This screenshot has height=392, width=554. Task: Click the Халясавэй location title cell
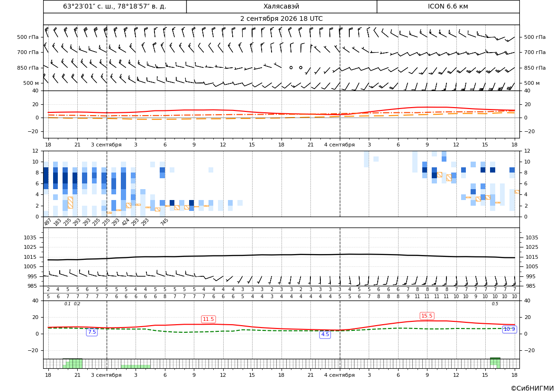(281, 6)
